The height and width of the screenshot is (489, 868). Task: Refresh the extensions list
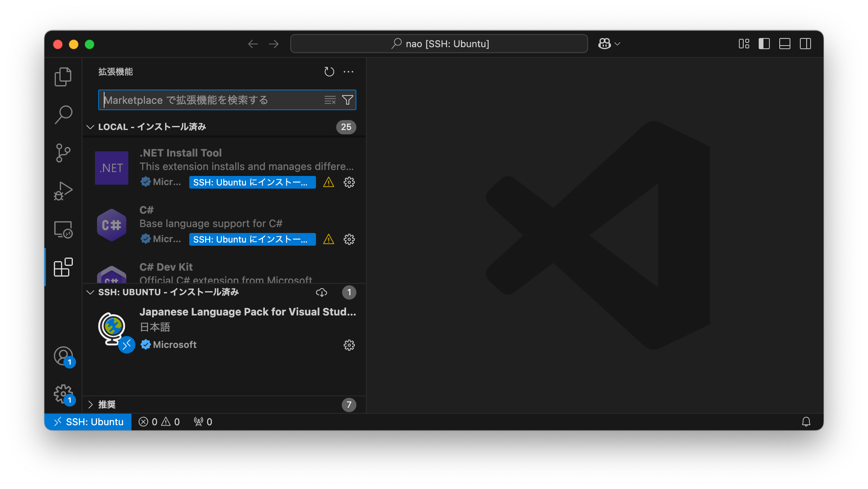329,72
